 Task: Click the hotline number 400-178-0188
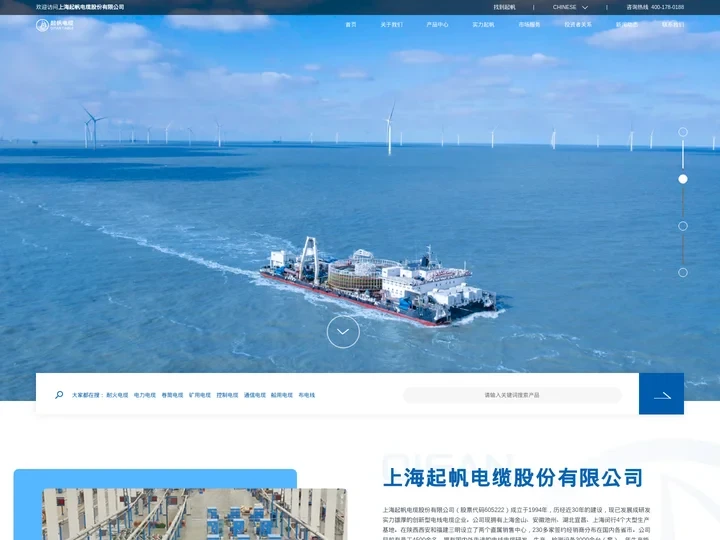(667, 7)
